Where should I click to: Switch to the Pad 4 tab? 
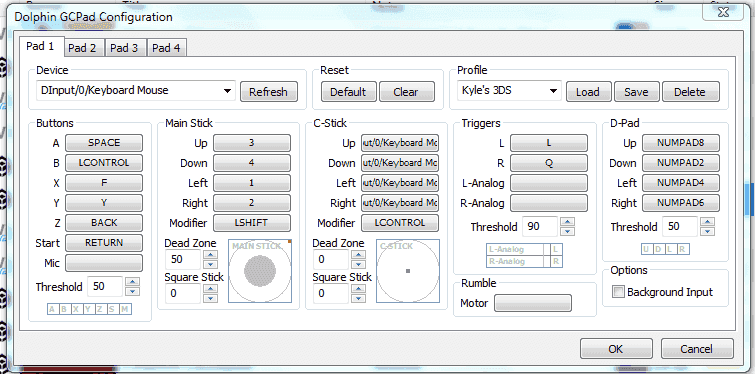point(166,48)
